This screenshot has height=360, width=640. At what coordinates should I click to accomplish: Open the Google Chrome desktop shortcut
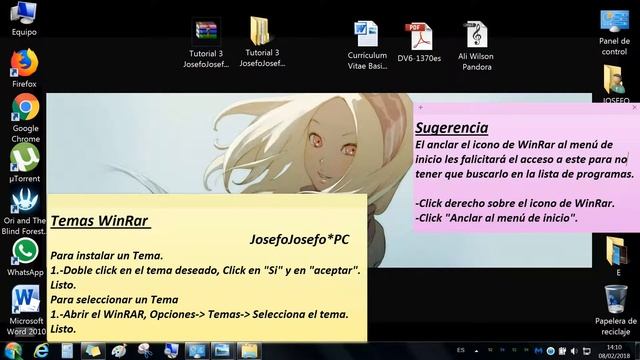point(25,118)
